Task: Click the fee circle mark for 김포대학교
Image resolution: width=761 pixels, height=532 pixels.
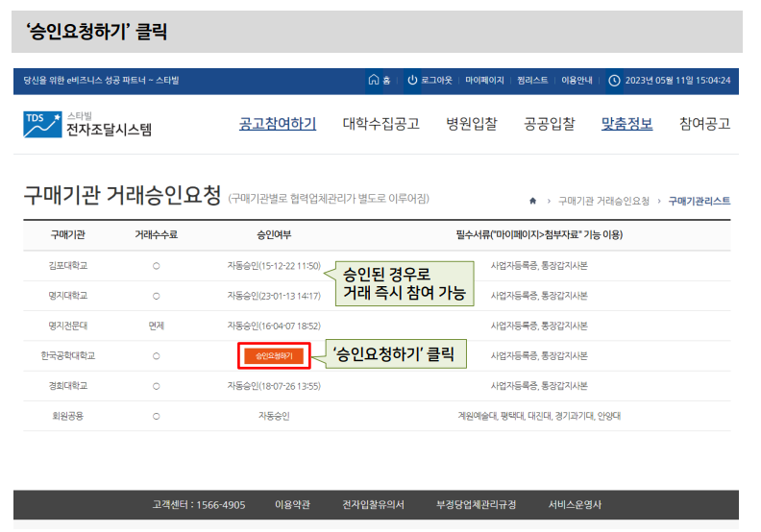Action: point(156,264)
